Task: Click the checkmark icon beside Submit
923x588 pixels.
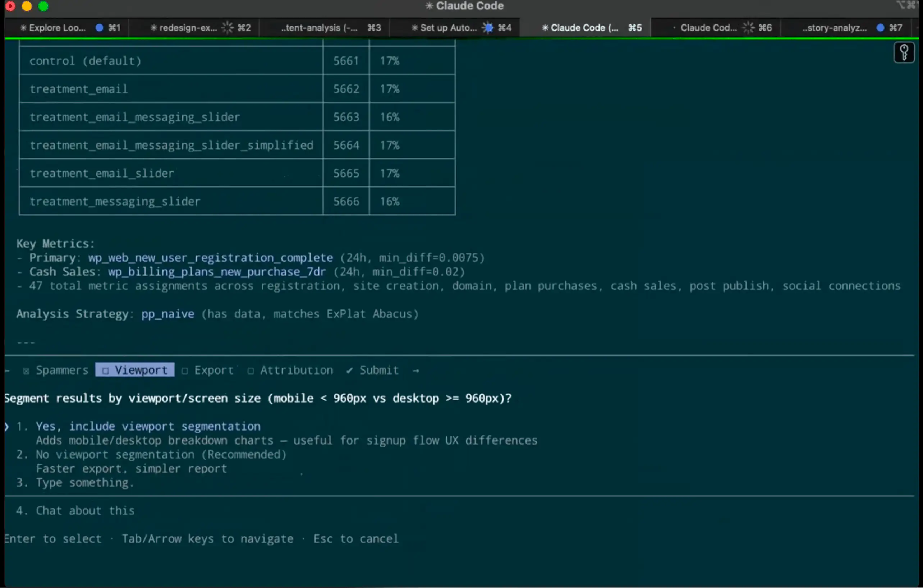Action: [x=349, y=370]
